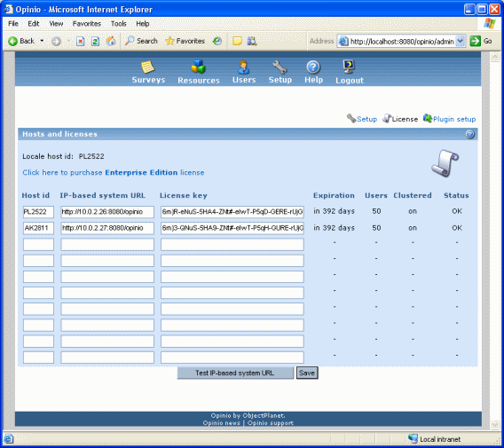Open the Surveys section icon
This screenshot has height=448, width=504.
tap(148, 67)
